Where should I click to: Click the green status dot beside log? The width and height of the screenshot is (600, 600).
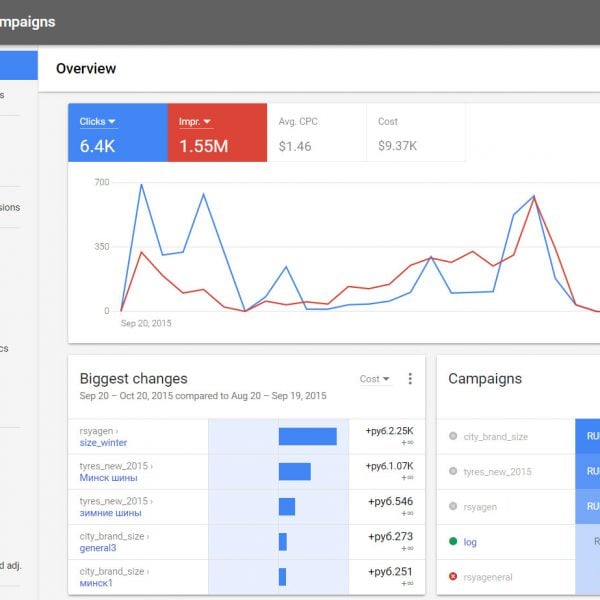(x=453, y=542)
